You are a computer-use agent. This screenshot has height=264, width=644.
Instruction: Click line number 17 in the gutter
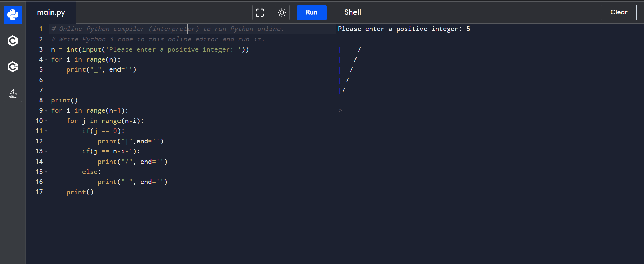pyautogui.click(x=39, y=192)
